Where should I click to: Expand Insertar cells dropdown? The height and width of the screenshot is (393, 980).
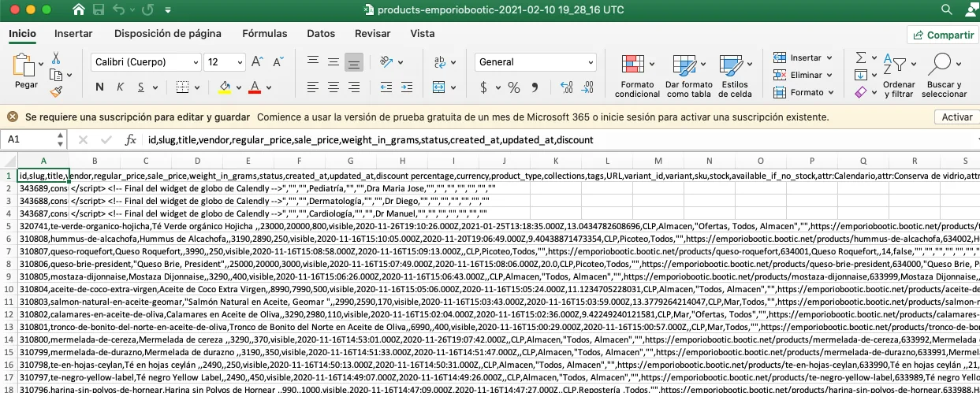coord(829,57)
